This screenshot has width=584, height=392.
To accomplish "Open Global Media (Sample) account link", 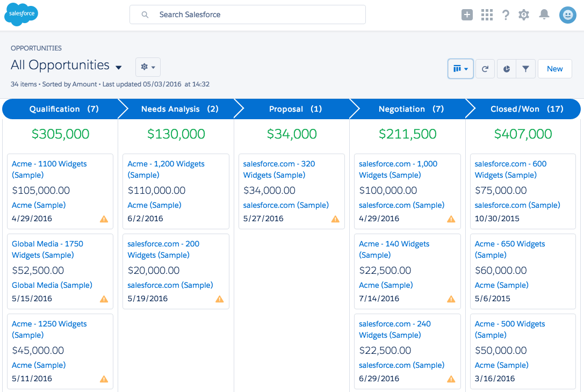I will tap(52, 285).
